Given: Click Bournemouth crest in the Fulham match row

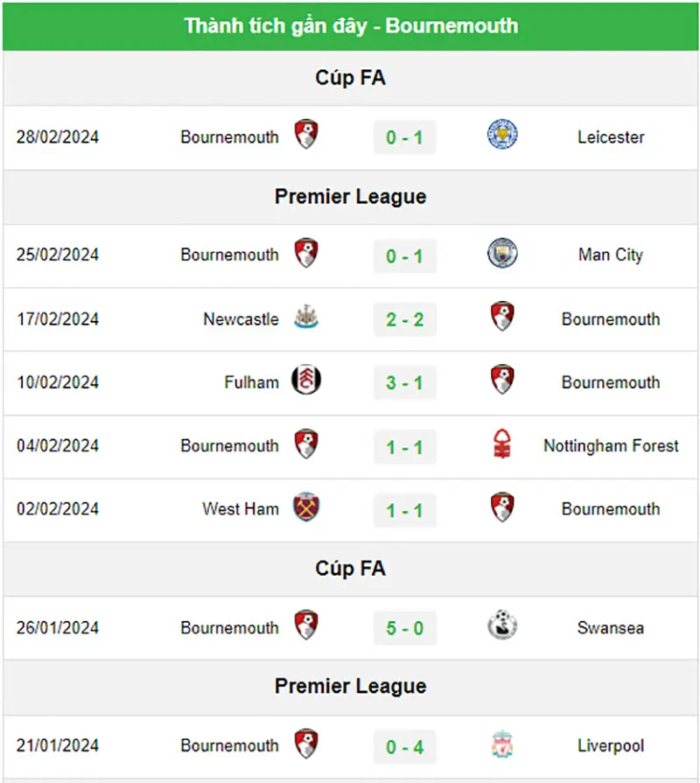Looking at the screenshot, I should click(502, 380).
